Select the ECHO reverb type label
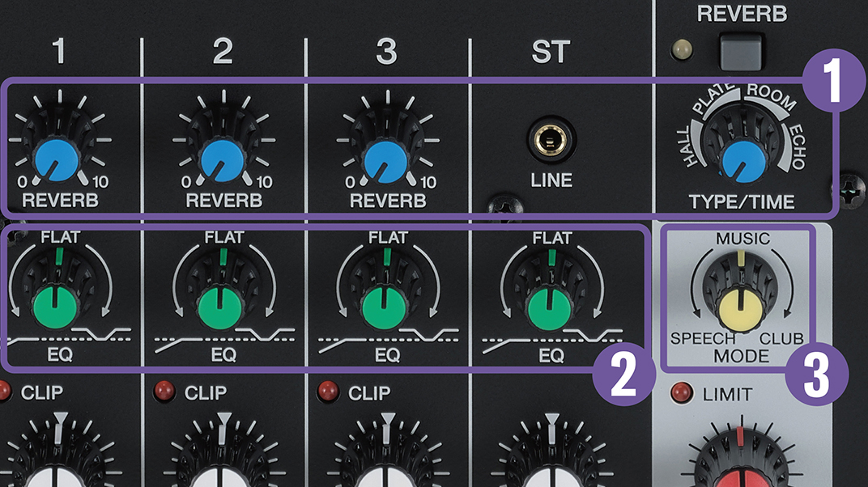 798,146
